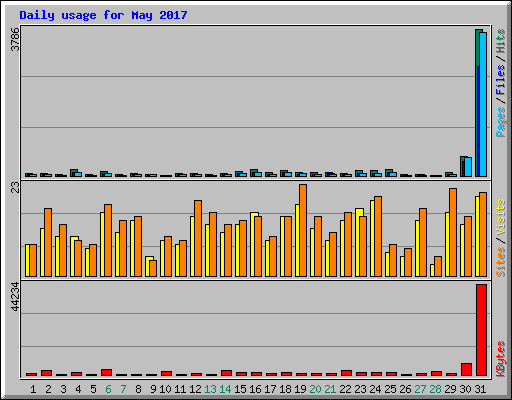The image size is (512, 400).
Task: Click the 23 sites axis value
Action: tap(15, 188)
